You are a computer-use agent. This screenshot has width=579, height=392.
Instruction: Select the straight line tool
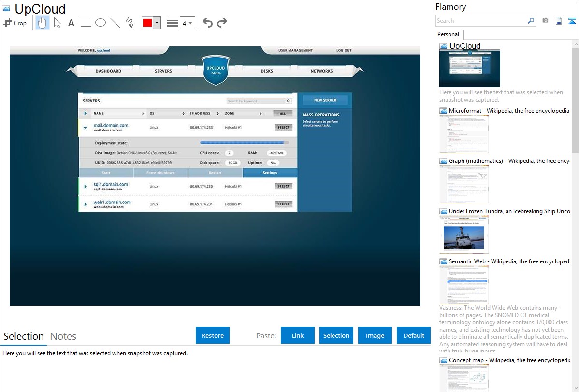[x=115, y=23]
